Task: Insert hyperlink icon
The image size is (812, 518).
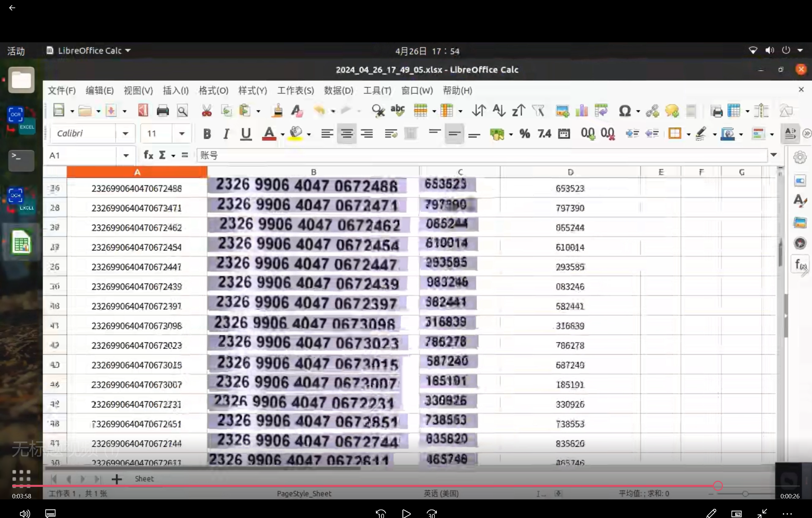Action: 652,111
